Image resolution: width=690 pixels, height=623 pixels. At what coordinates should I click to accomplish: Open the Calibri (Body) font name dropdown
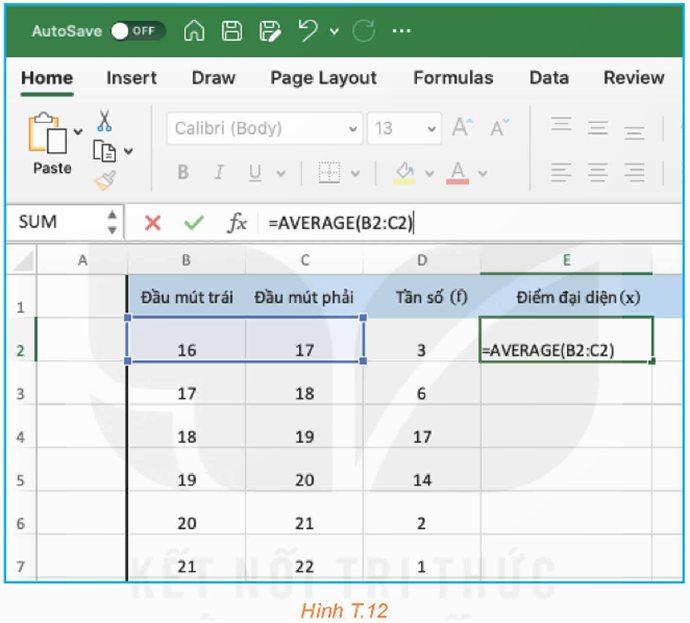(264, 128)
